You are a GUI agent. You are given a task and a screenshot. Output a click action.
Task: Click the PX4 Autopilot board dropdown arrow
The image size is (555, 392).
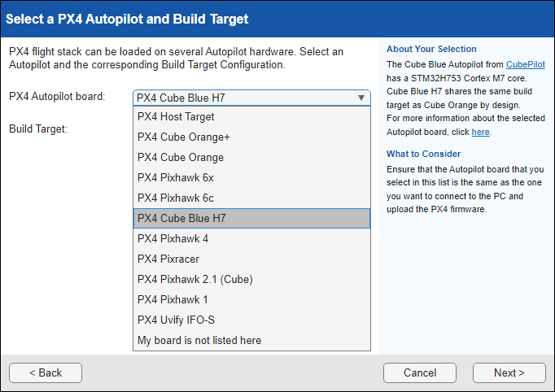[361, 98]
